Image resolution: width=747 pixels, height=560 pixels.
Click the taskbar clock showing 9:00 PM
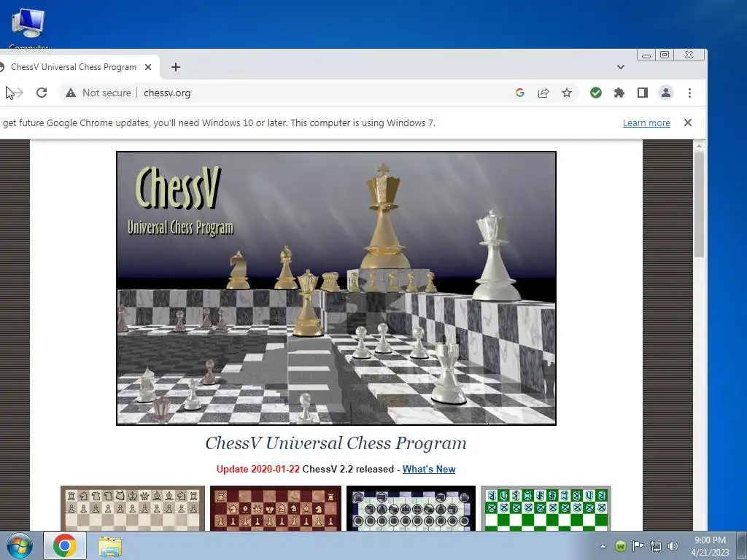[x=710, y=546]
